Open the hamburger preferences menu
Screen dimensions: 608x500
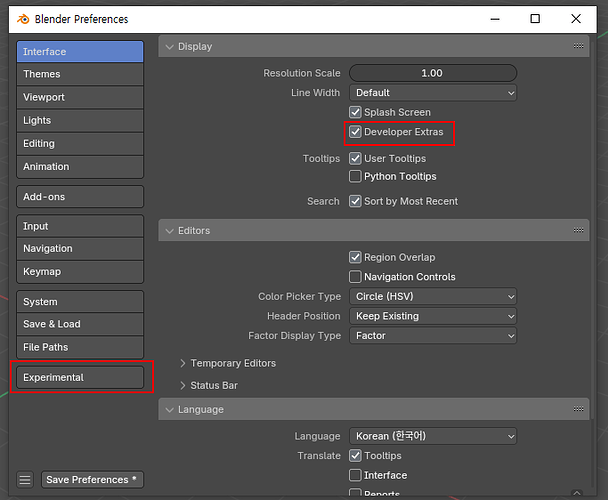coord(25,480)
